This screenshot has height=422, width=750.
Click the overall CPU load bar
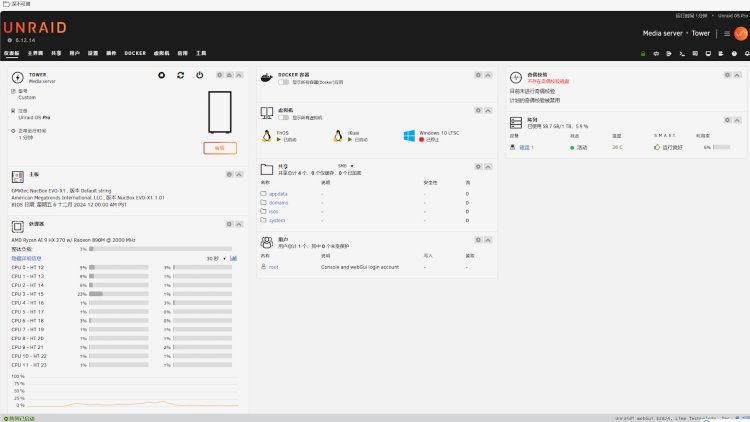tap(160, 249)
